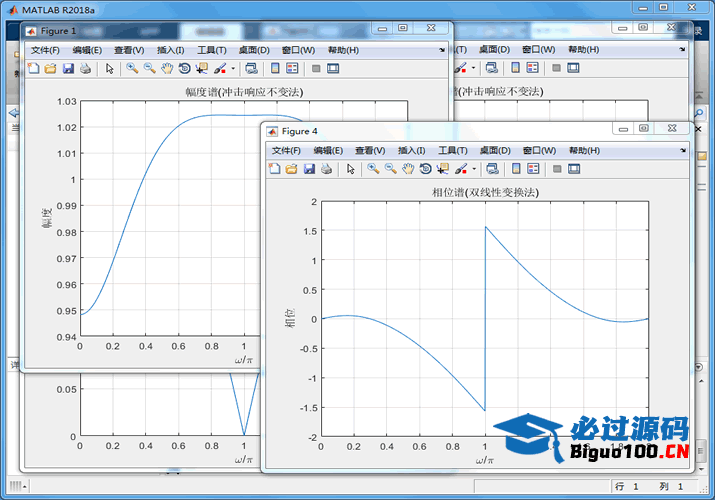The image size is (715, 500).
Task: Select Data Cursor tool in Figure 4
Action: pyautogui.click(x=443, y=169)
